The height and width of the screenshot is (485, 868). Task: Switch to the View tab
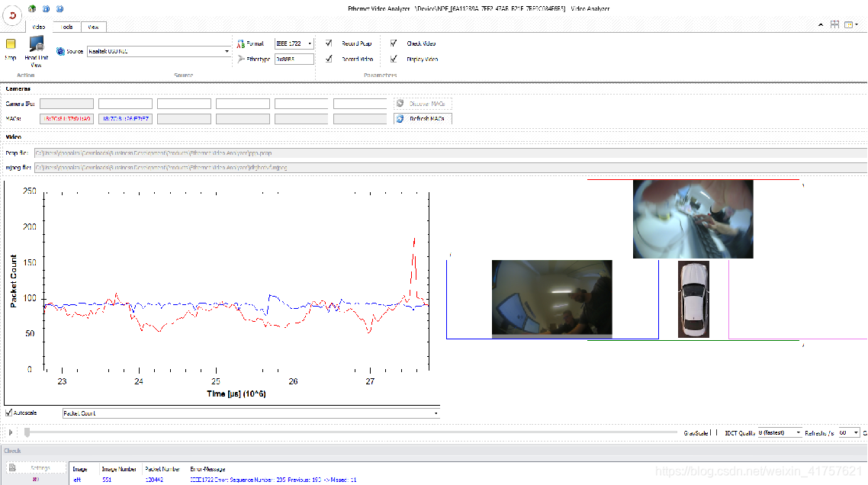[93, 27]
